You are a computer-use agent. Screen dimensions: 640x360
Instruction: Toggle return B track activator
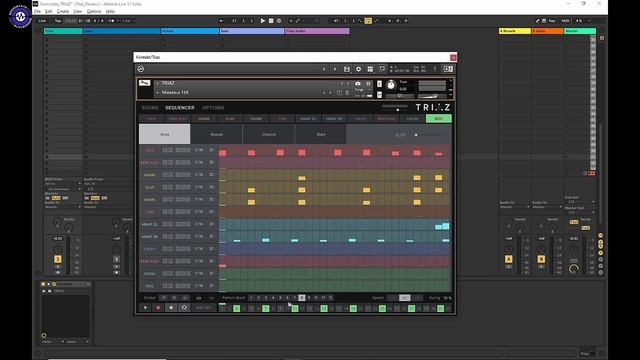pyautogui.click(x=541, y=259)
